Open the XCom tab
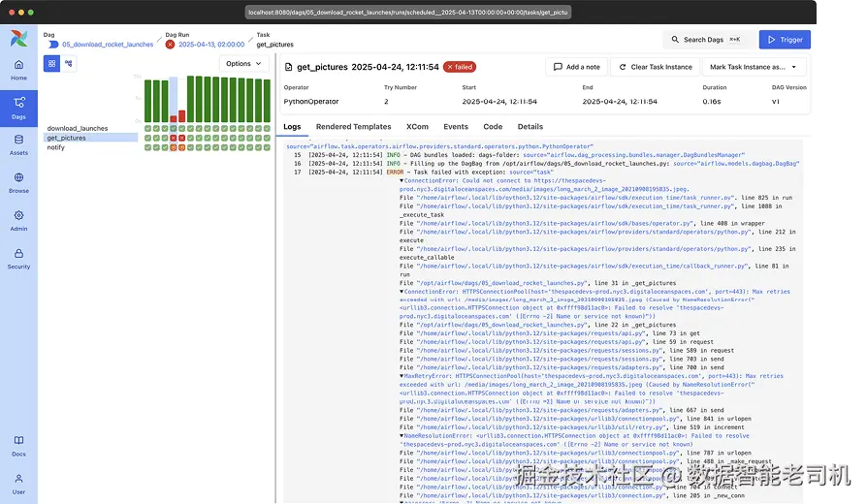 (x=417, y=127)
